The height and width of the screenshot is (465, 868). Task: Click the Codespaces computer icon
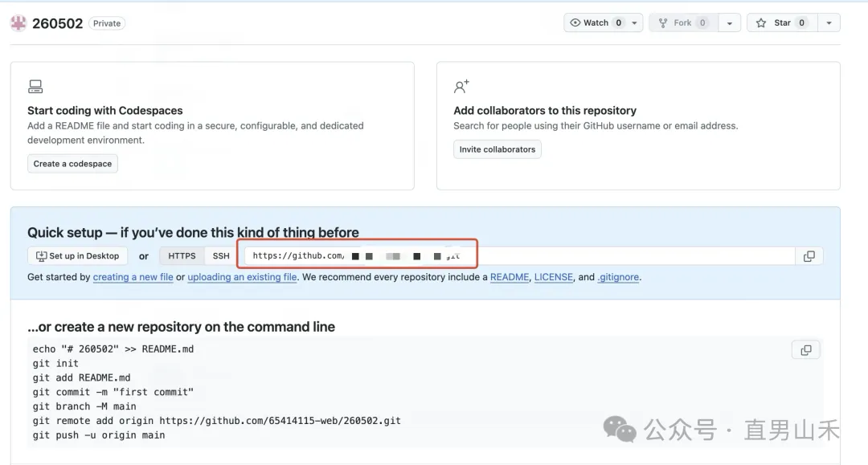tap(35, 86)
